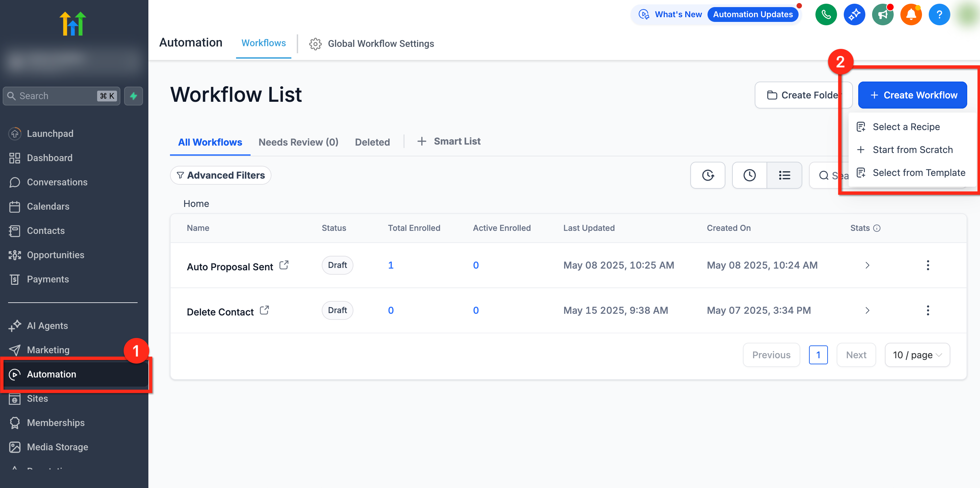Switch to recent clock view toggle
Image resolution: width=980 pixels, height=488 pixels.
tap(749, 175)
